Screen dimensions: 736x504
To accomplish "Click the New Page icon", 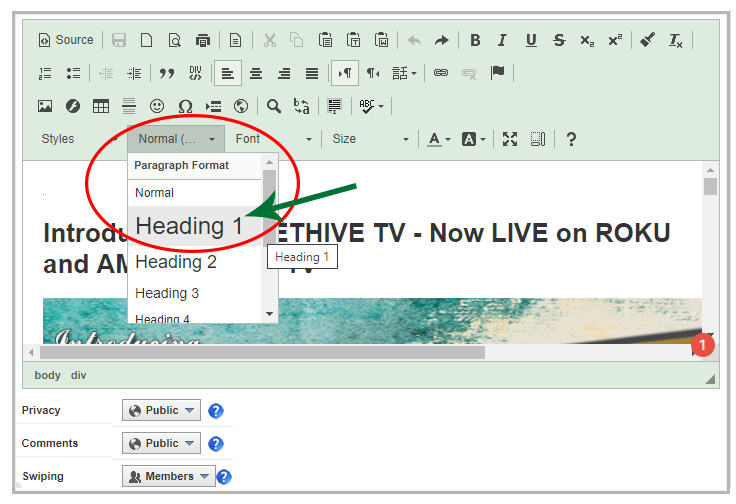I will click(146, 40).
